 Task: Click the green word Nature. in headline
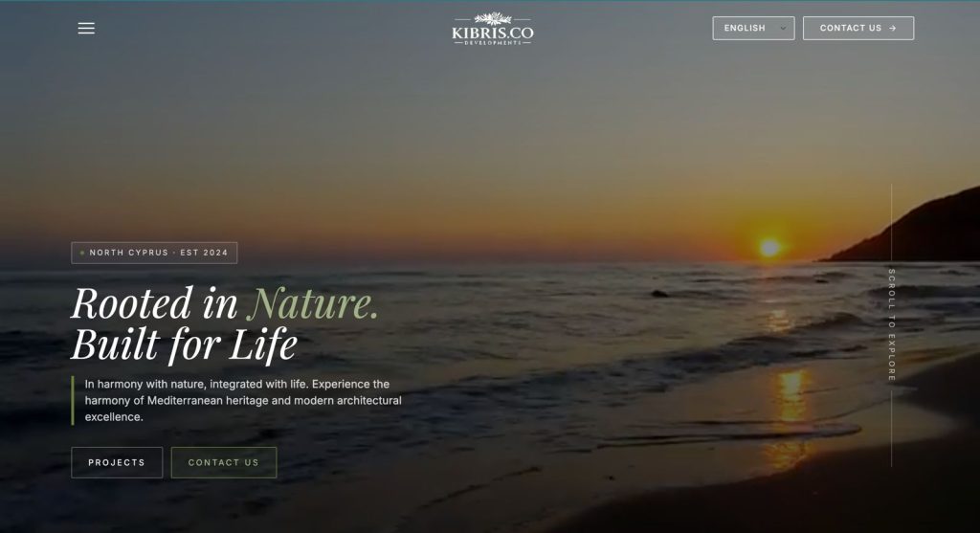pos(313,303)
